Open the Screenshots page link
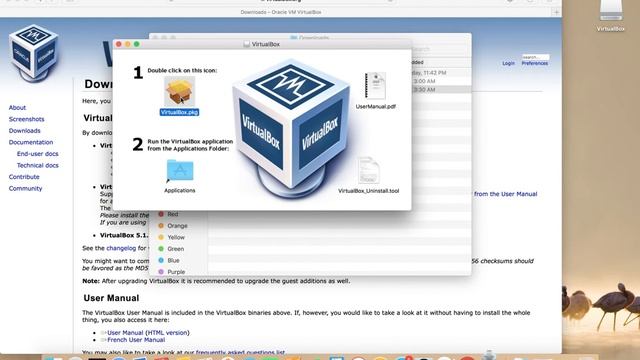Viewport: 640px width, 360px height. pyautogui.click(x=27, y=119)
